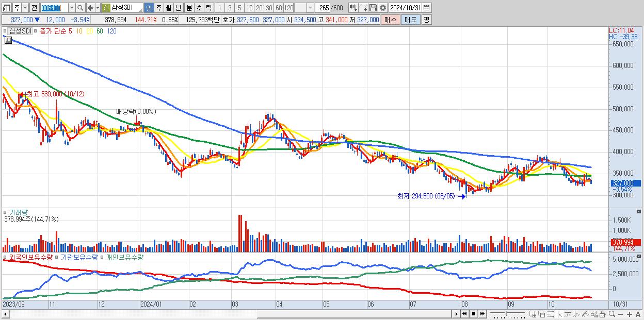Select the monthly (월) period toggle

coord(168,8)
